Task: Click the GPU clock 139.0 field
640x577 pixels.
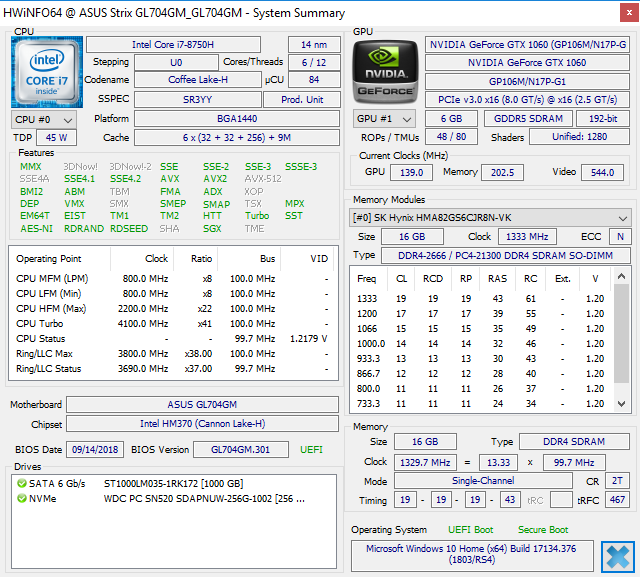Action: 411,173
